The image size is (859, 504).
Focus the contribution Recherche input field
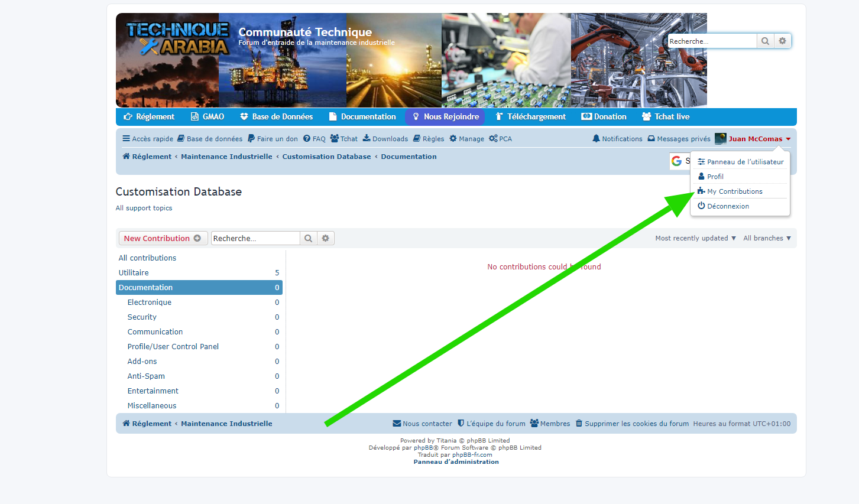[255, 238]
